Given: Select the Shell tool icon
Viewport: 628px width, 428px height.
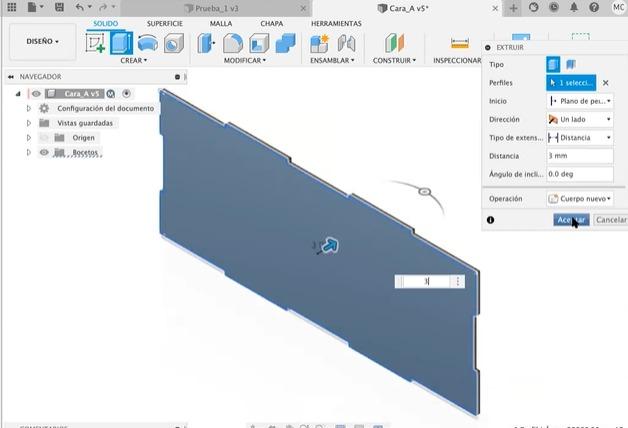Looking at the screenshot, I should click(x=259, y=43).
